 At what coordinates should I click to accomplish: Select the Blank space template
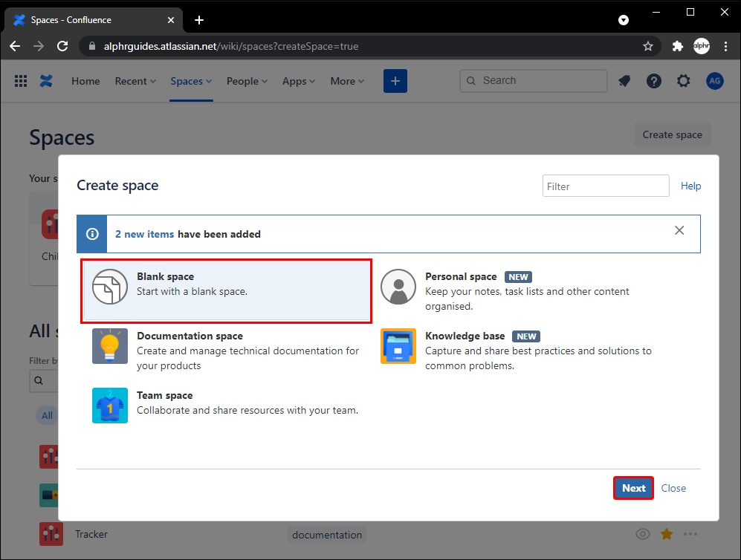click(226, 291)
